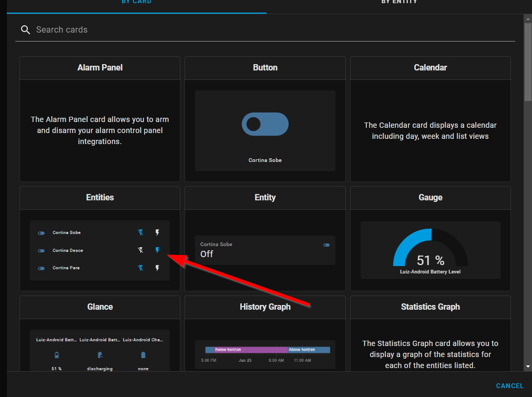Click the Below horizon purple bar
532x397 pixels.
(251, 350)
